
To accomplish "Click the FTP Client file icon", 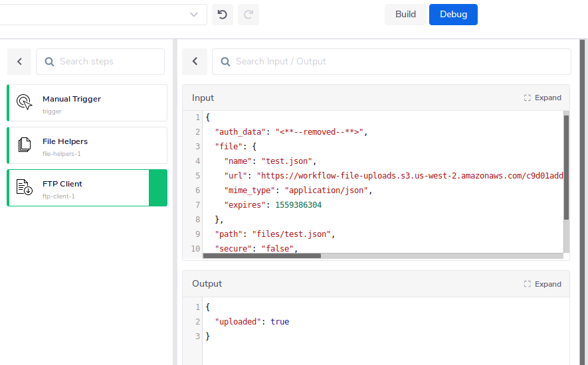I will coord(25,188).
